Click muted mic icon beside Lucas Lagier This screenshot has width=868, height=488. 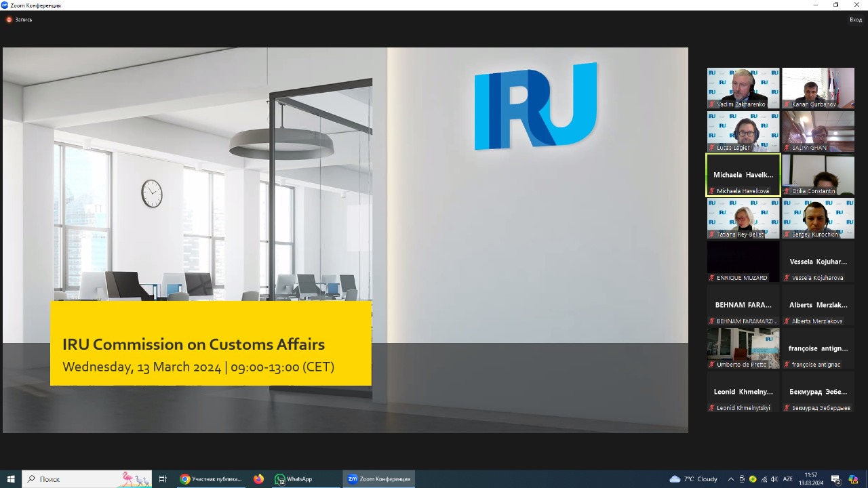coord(712,148)
